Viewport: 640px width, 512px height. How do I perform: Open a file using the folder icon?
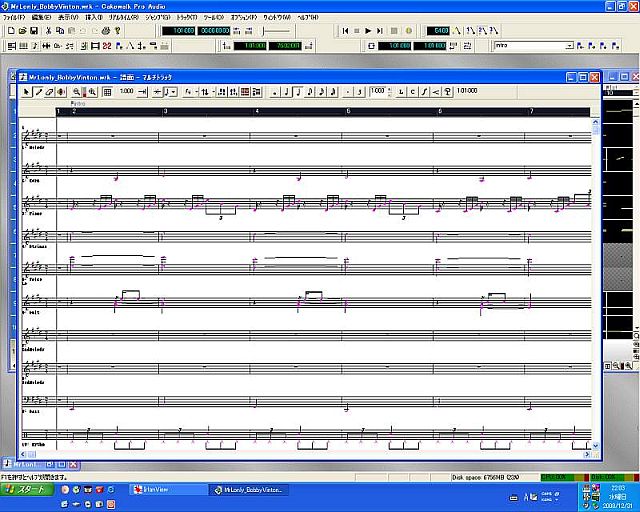[22, 31]
